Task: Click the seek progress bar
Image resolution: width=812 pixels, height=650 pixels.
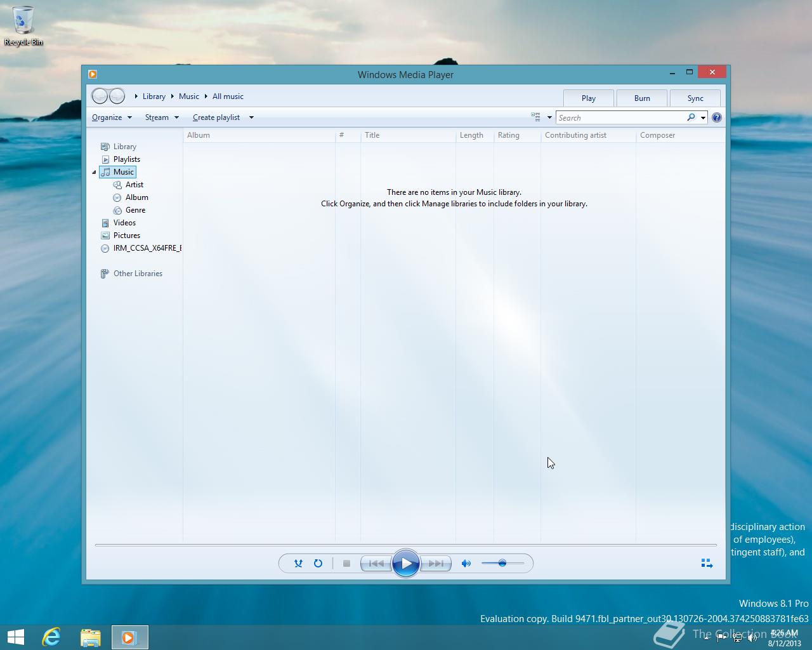Action: tap(406, 545)
